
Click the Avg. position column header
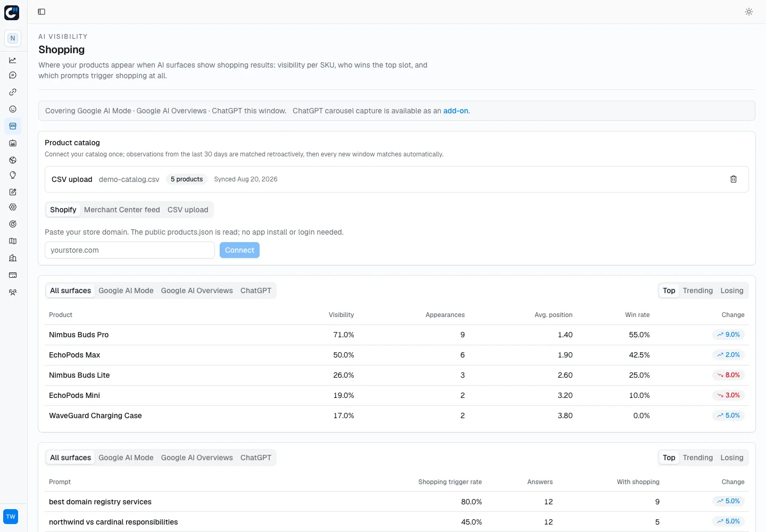point(553,315)
